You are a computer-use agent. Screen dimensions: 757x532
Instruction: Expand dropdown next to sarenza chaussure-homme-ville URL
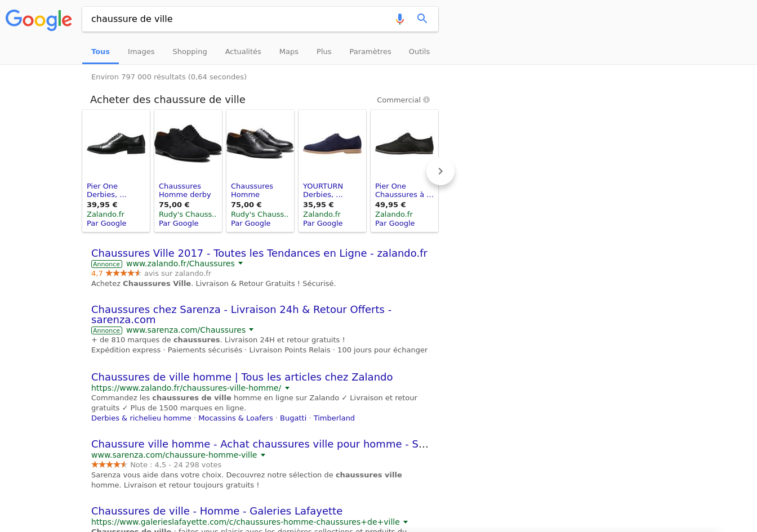pos(263,455)
